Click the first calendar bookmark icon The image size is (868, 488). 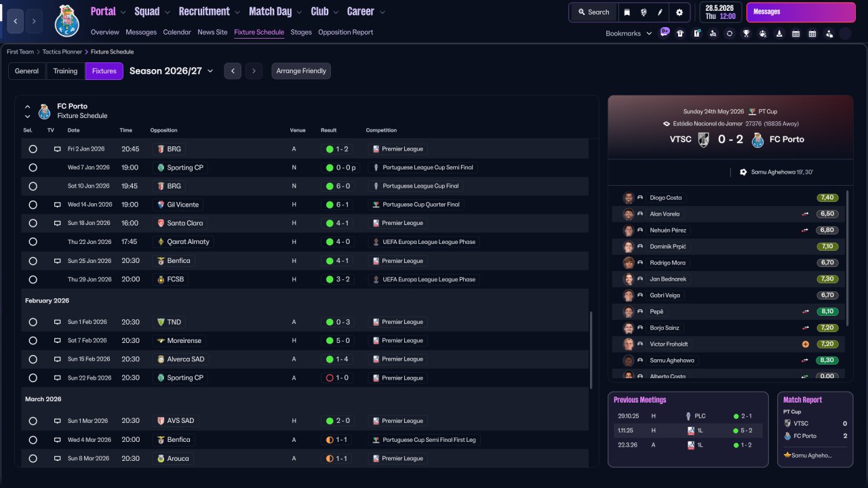point(795,33)
